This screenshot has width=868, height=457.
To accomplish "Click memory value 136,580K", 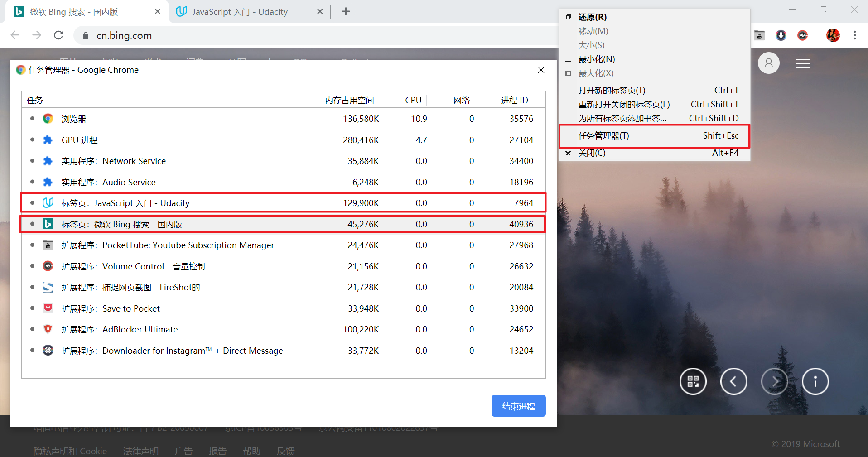I will tap(361, 119).
